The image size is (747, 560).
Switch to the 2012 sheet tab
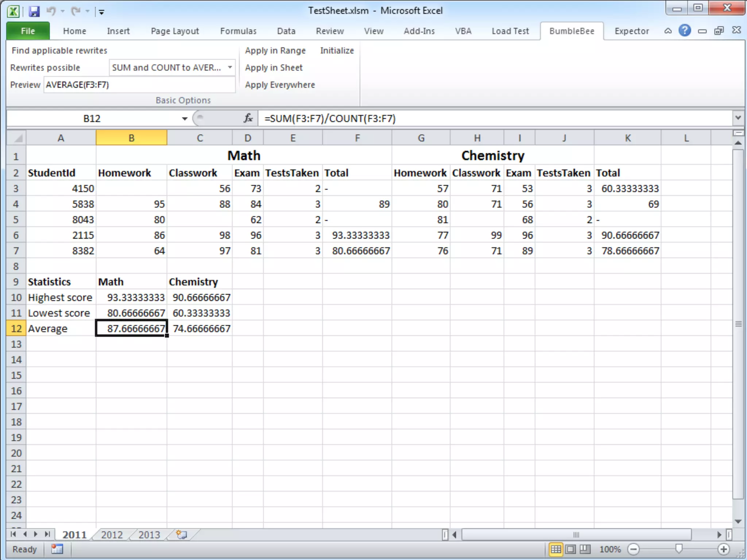(x=112, y=534)
